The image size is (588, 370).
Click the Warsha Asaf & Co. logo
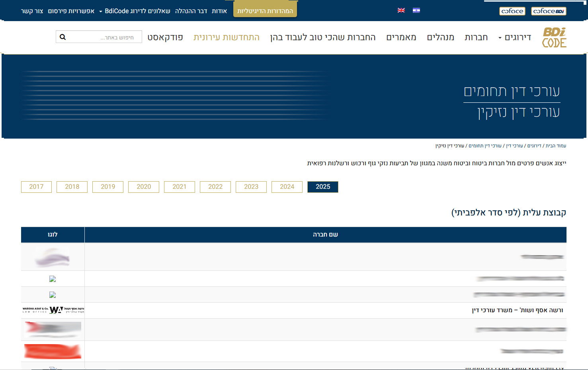(53, 310)
